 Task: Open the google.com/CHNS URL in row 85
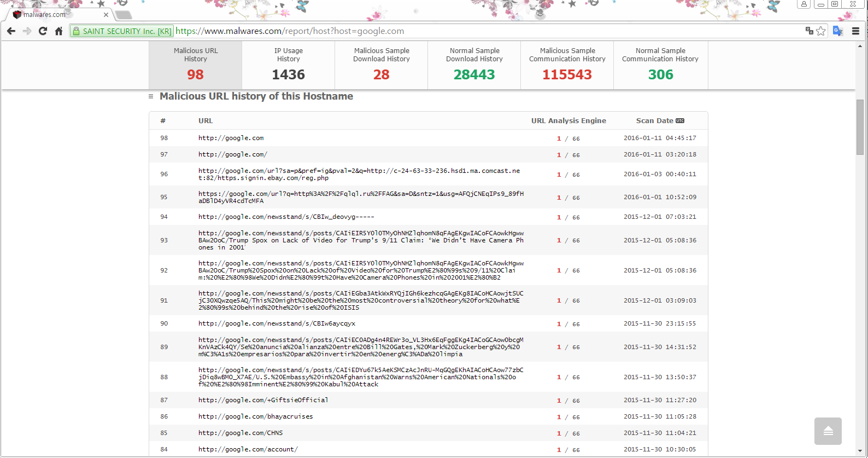241,433
